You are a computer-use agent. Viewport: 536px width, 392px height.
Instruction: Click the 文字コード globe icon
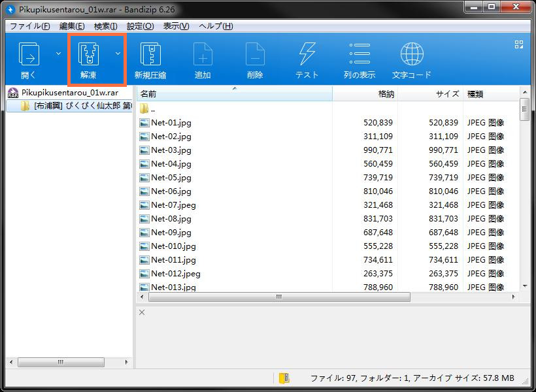coord(411,54)
